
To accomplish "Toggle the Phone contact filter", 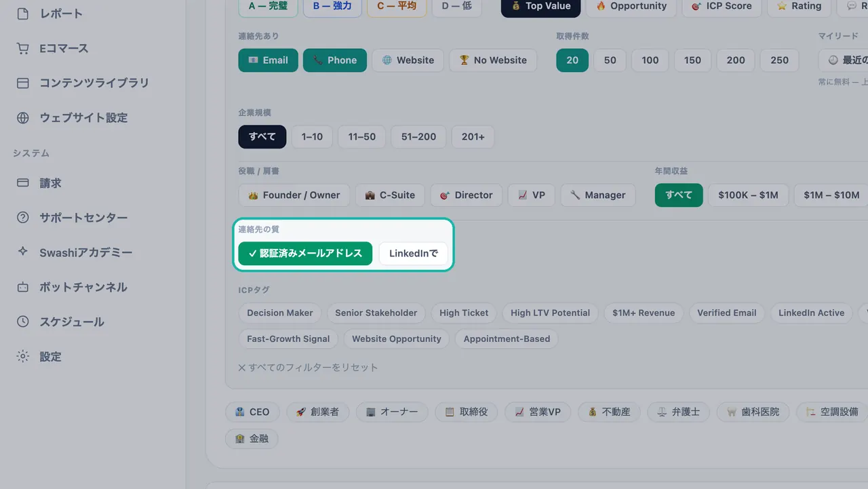I will 335,60.
